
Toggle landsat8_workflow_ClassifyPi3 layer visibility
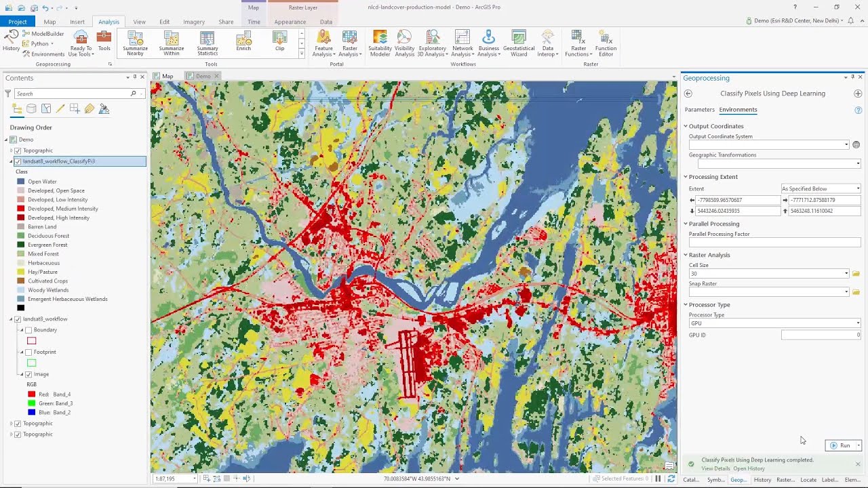tap(18, 161)
